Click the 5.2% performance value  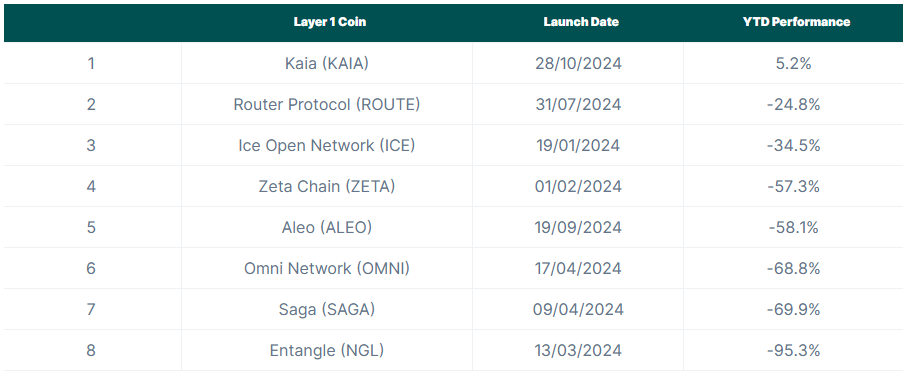point(794,63)
